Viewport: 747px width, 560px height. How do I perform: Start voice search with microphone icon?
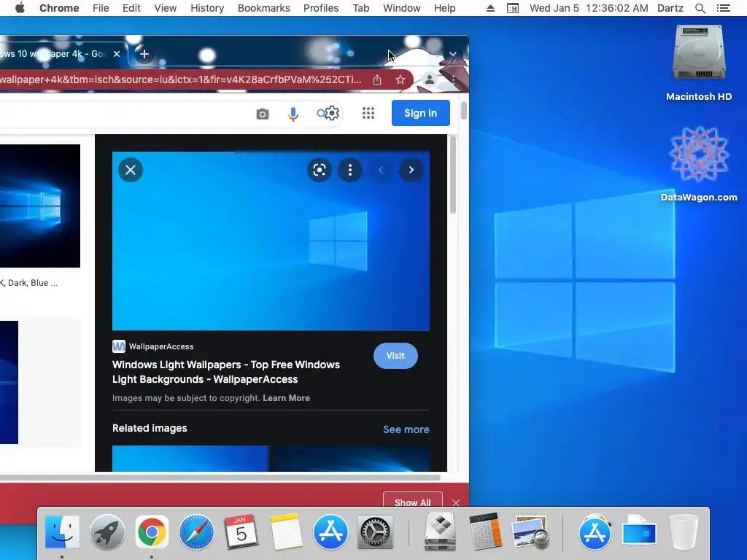click(x=293, y=114)
